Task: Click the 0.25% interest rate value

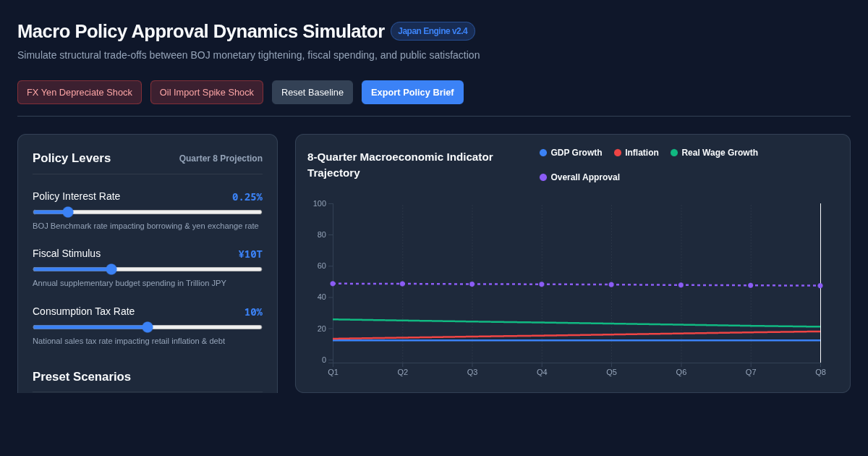Action: (247, 197)
